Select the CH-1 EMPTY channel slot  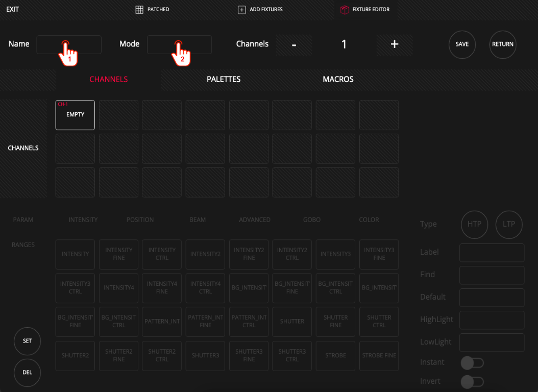click(x=75, y=115)
